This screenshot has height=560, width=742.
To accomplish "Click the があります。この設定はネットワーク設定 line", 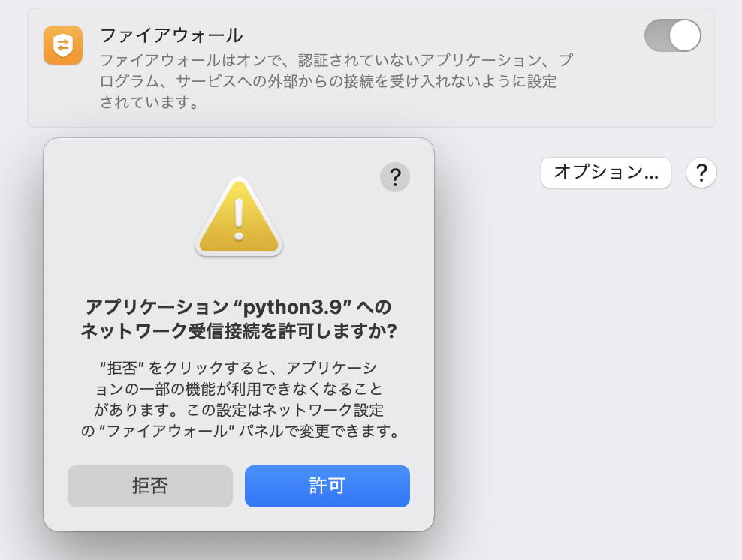I will coord(239,410).
